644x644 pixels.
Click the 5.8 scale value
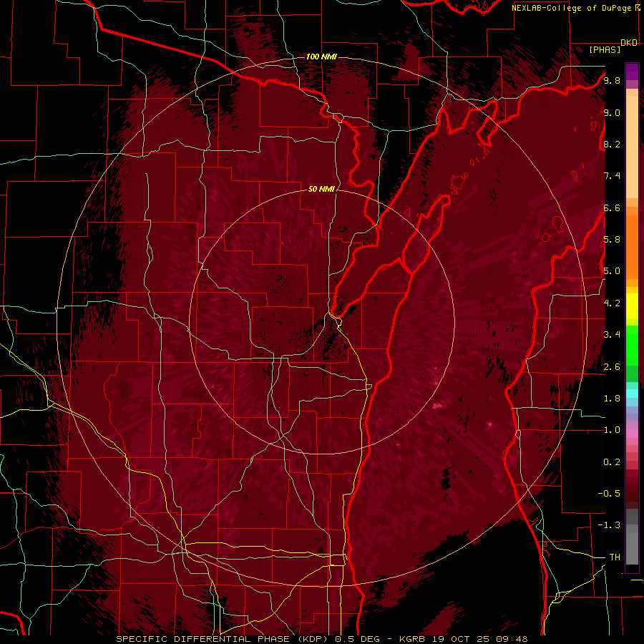(x=612, y=240)
